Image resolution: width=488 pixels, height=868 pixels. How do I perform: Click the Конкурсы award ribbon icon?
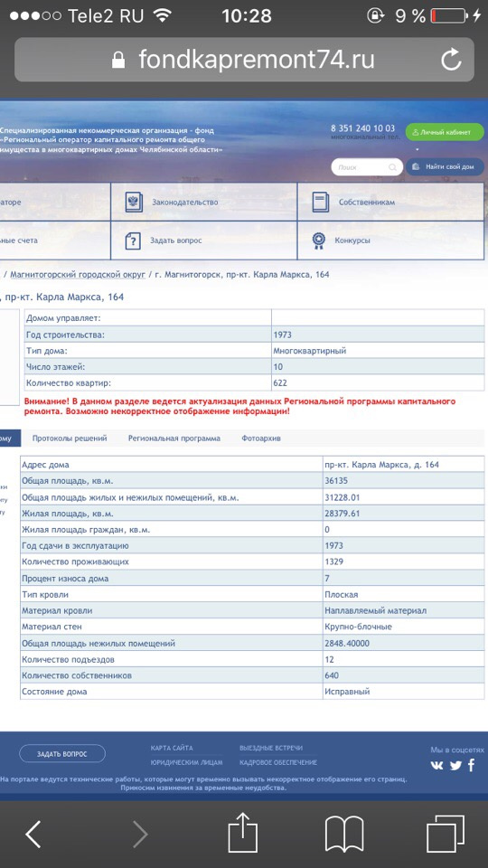coord(319,241)
